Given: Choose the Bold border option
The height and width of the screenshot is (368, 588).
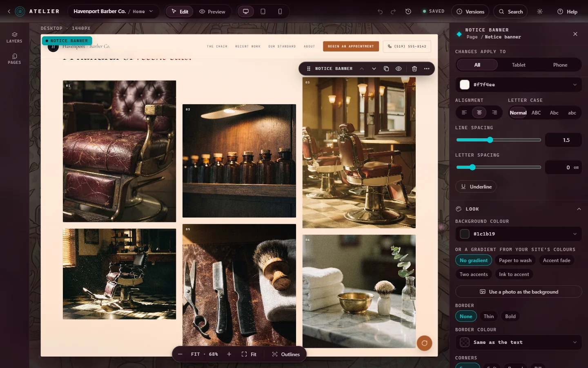Looking at the screenshot, I should [510, 316].
